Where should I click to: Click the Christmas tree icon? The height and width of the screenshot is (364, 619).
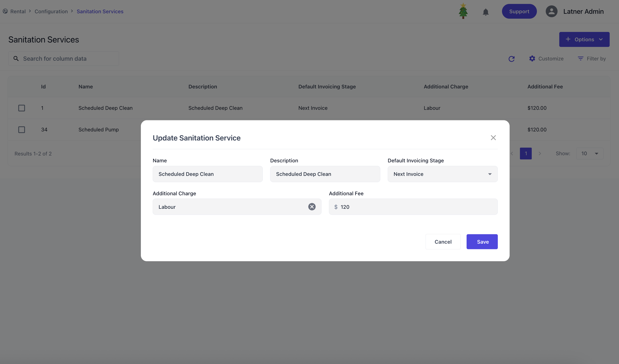(463, 11)
